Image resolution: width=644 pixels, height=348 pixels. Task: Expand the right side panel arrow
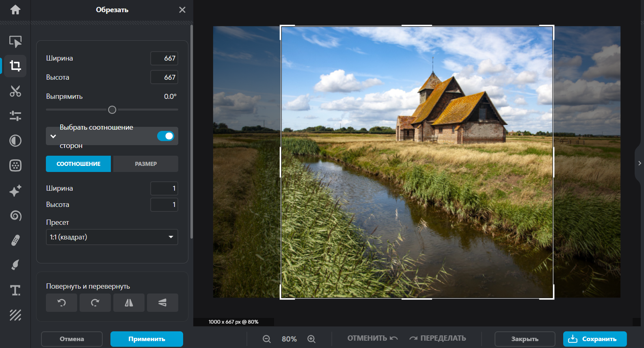click(640, 163)
